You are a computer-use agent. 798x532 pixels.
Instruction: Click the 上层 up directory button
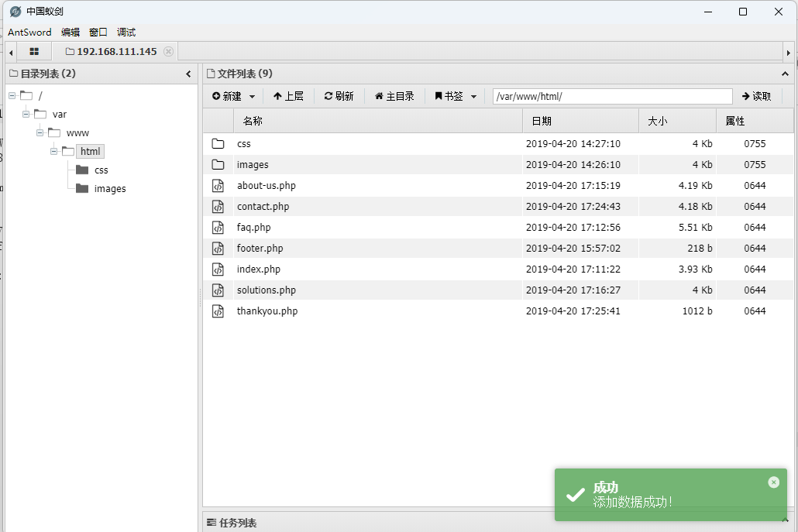pyautogui.click(x=288, y=96)
